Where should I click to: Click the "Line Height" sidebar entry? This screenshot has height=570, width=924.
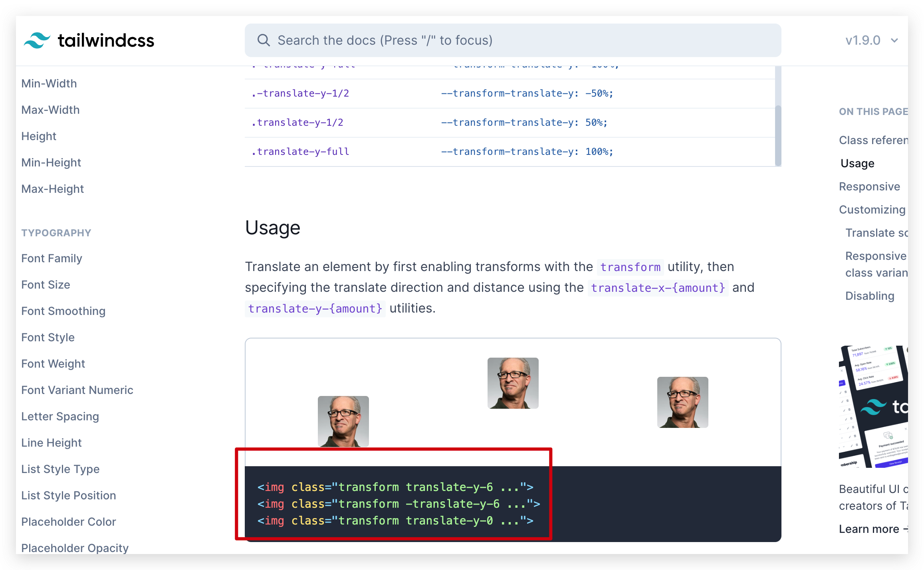(x=52, y=442)
